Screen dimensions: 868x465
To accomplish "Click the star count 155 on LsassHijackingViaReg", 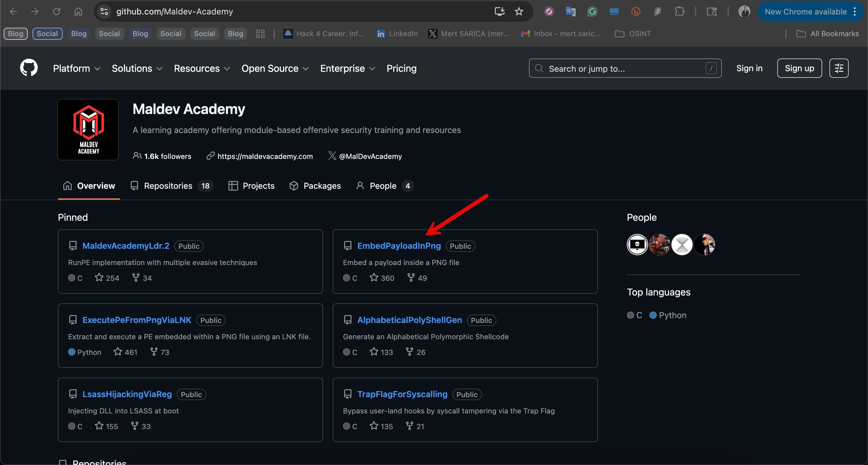I will (106, 426).
